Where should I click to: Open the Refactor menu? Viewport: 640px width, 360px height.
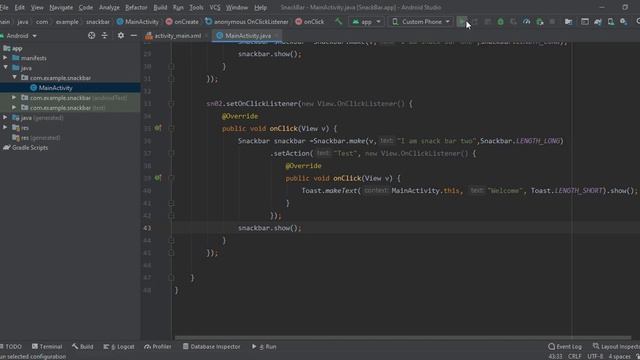[x=136, y=7]
